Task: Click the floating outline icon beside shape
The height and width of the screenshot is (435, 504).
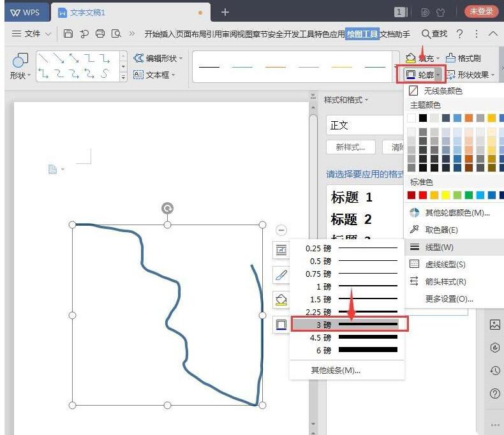Action: pyautogui.click(x=281, y=325)
